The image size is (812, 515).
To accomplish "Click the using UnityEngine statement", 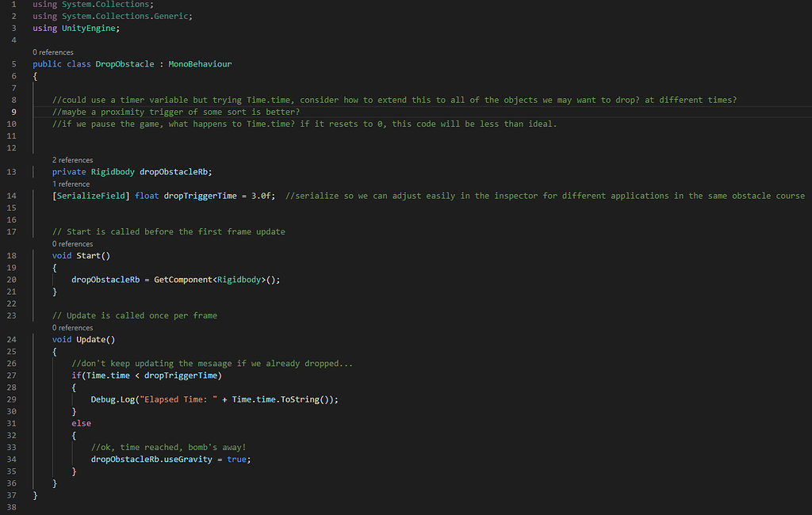I will (x=76, y=29).
